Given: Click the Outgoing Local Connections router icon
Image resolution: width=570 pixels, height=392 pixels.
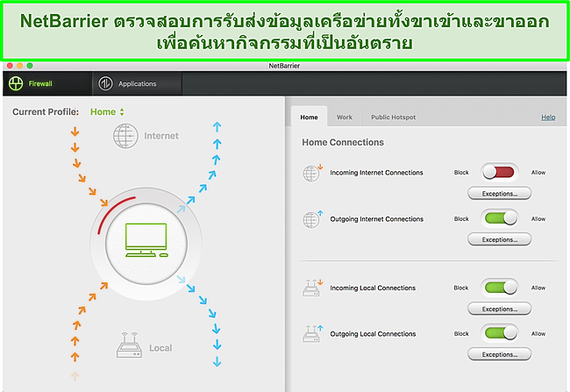Looking at the screenshot, I should (312, 334).
